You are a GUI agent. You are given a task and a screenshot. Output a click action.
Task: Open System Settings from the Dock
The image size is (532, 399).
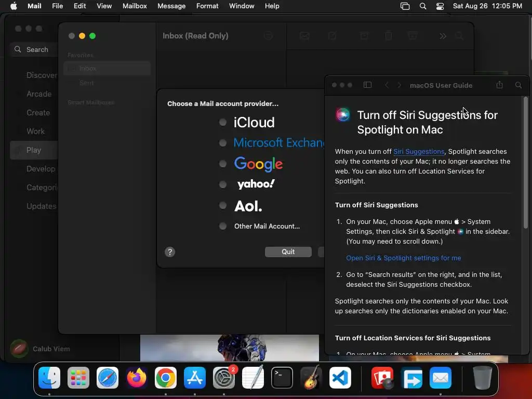click(x=224, y=378)
